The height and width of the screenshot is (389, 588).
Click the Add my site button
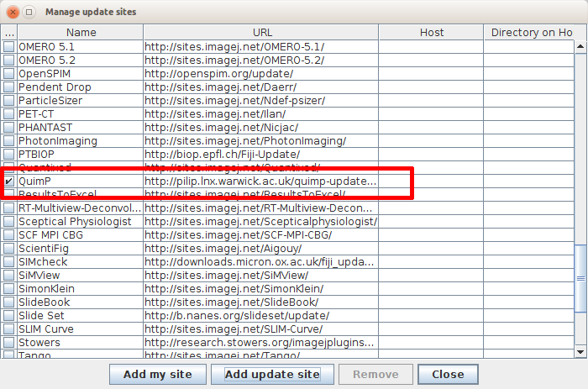[158, 374]
